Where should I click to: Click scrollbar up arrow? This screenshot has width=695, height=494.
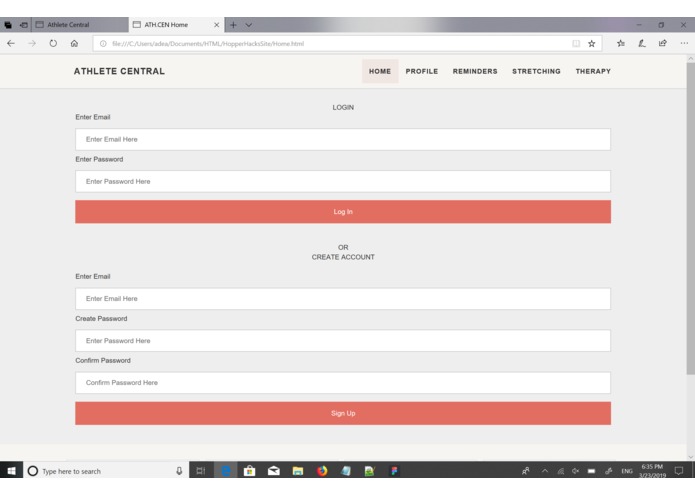(x=691, y=58)
